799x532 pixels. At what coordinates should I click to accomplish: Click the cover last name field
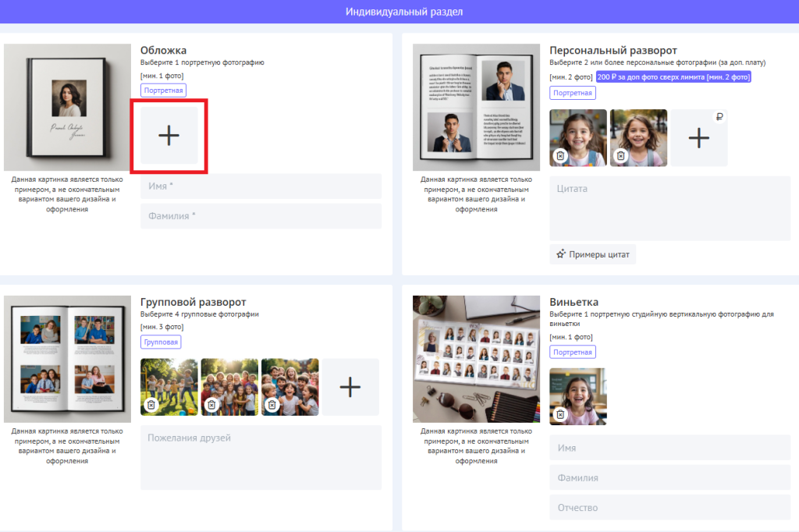(x=261, y=216)
